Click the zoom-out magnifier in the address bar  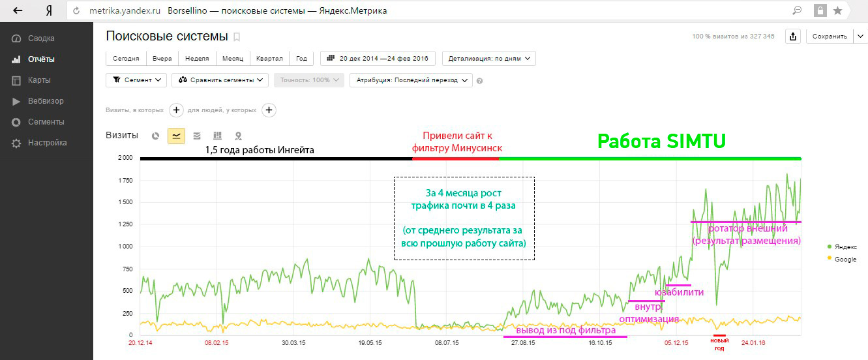click(797, 10)
